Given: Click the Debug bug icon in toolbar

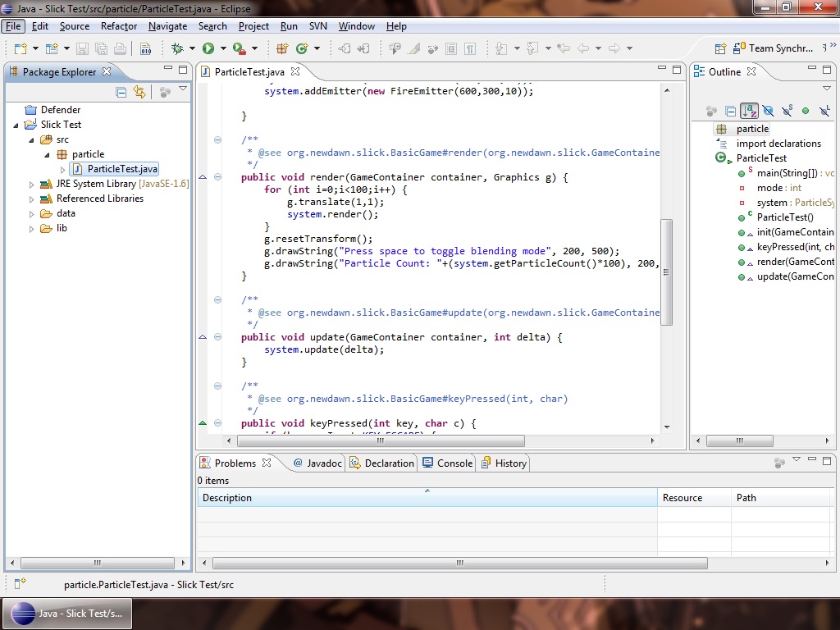Looking at the screenshot, I should coord(177,48).
